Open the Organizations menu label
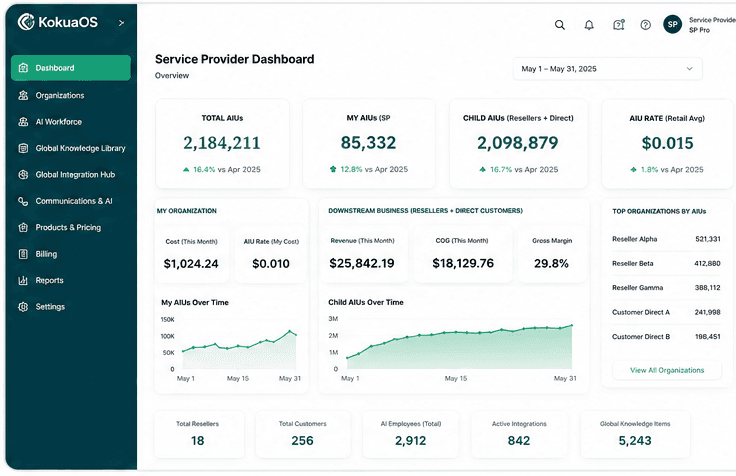The image size is (736, 476). click(x=60, y=95)
